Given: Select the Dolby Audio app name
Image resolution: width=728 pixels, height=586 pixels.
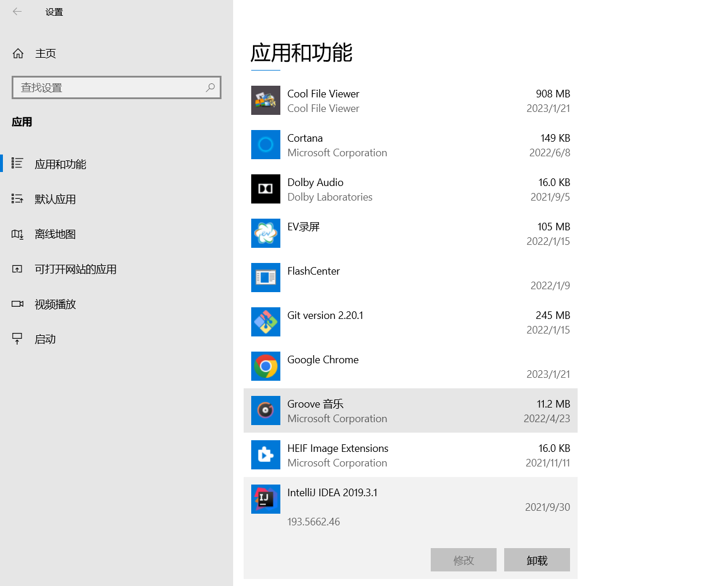Looking at the screenshot, I should 315,183.
